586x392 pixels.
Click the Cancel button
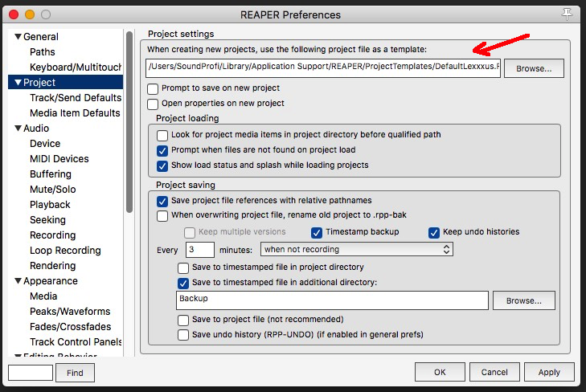[494, 372]
